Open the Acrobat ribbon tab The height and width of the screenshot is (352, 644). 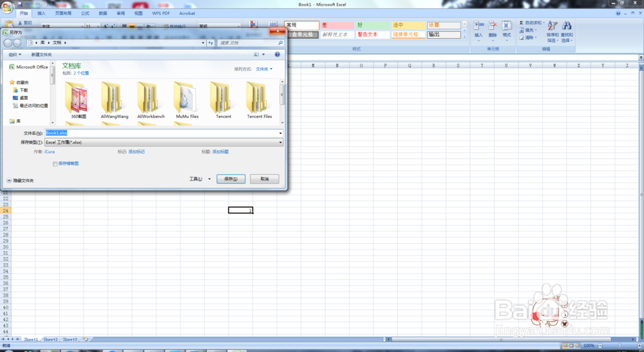point(187,13)
